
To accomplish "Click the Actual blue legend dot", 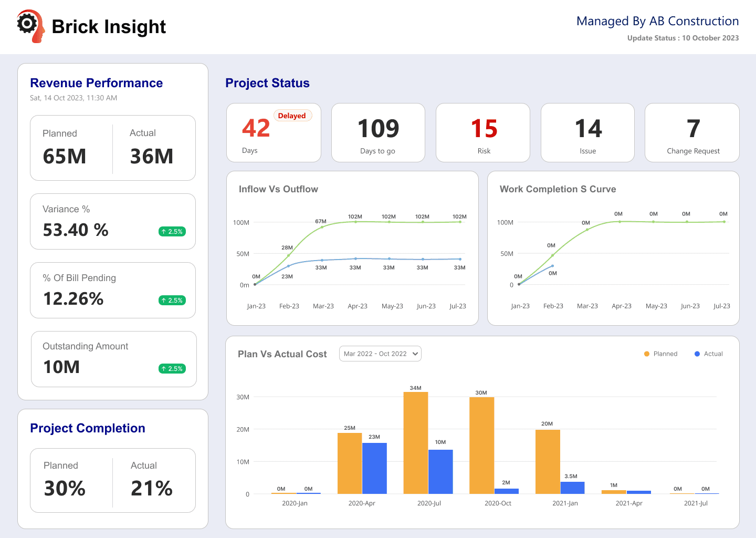I will pyautogui.click(x=697, y=354).
